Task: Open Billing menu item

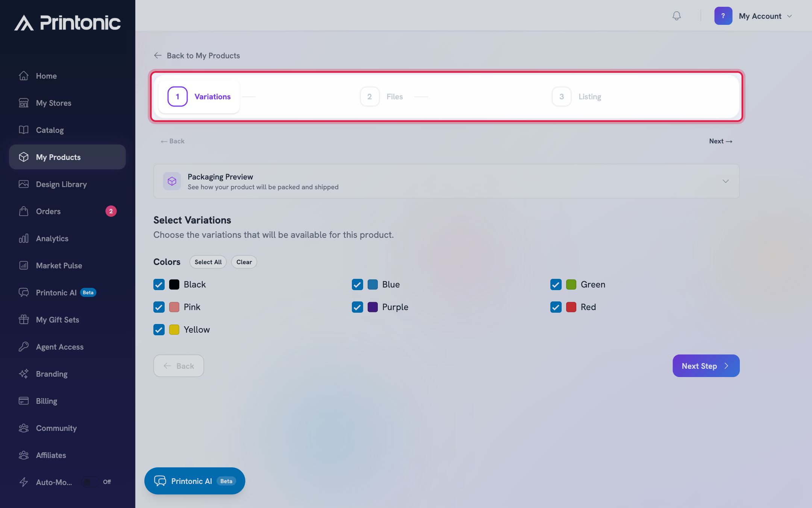Action: coord(67,401)
